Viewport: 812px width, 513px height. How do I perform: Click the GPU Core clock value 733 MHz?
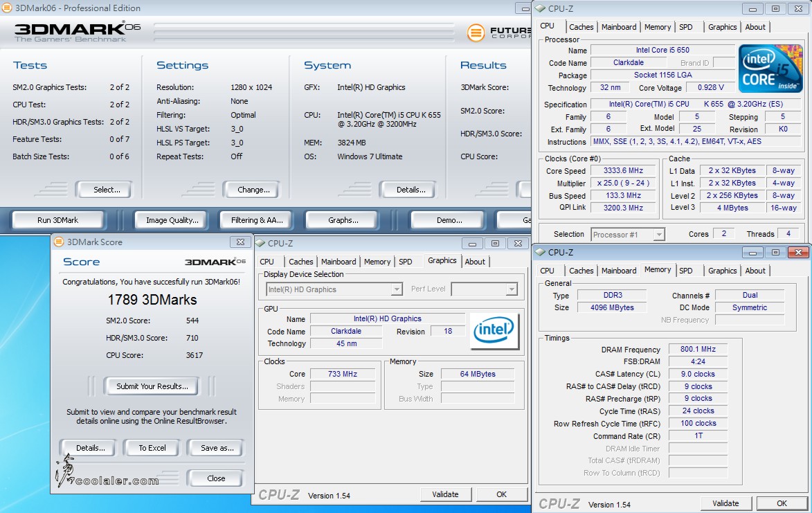click(342, 374)
